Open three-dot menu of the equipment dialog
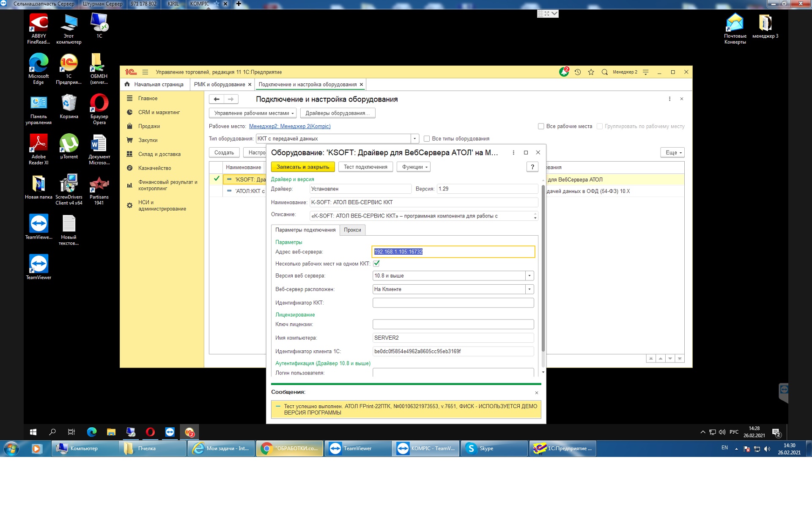This screenshot has height=528, width=812. coord(513,152)
